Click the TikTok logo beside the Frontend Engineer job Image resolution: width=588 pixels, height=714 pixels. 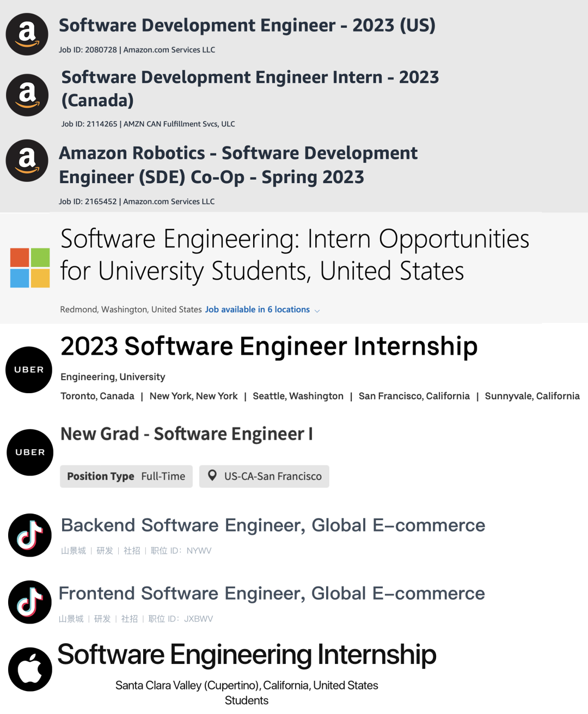click(x=30, y=602)
